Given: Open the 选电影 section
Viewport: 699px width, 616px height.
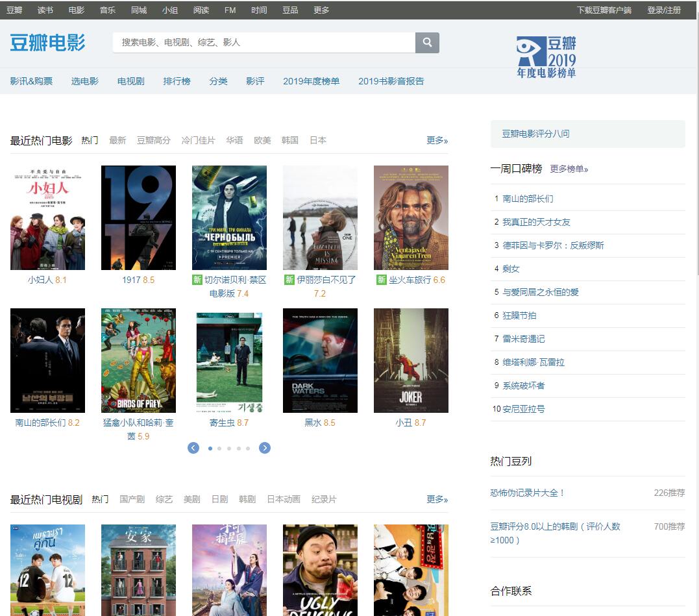Looking at the screenshot, I should tap(85, 81).
